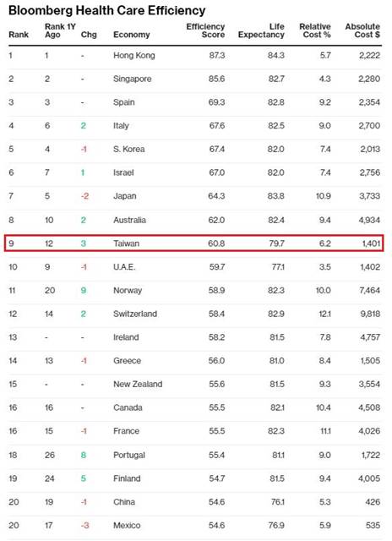Click the Bloomberg Health Care Efficiency title
Screen dimensions: 392x541
pos(107,10)
